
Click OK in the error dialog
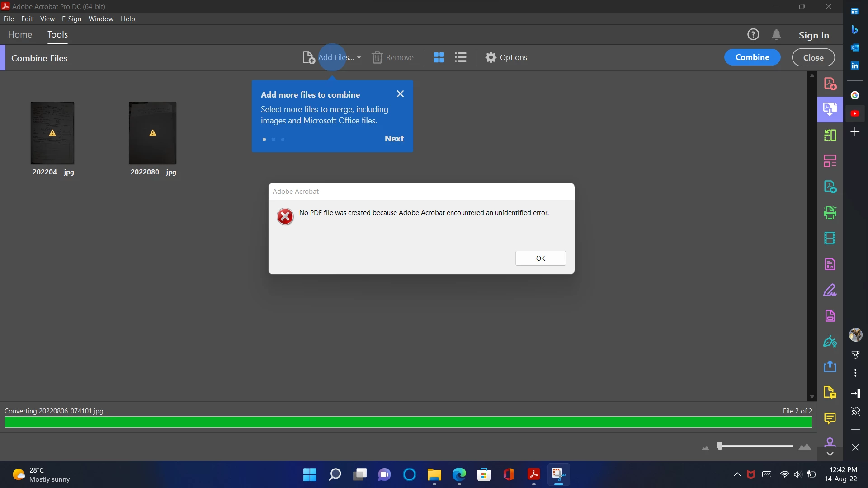point(540,258)
